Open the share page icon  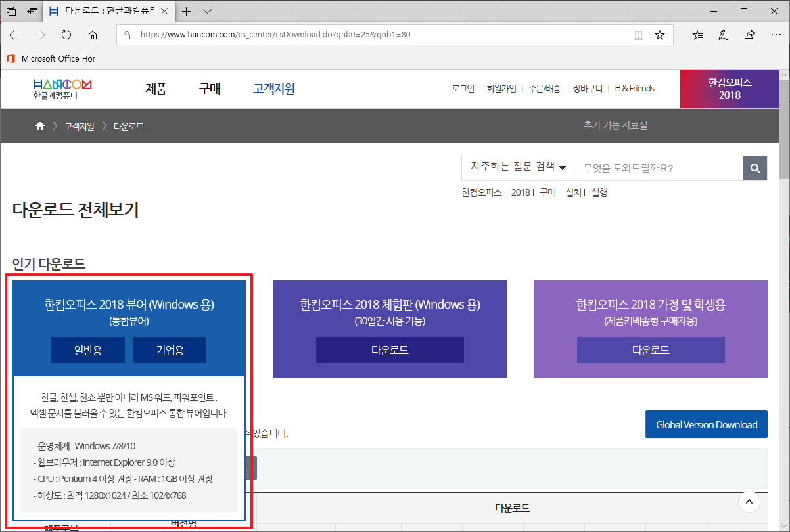tap(749, 35)
